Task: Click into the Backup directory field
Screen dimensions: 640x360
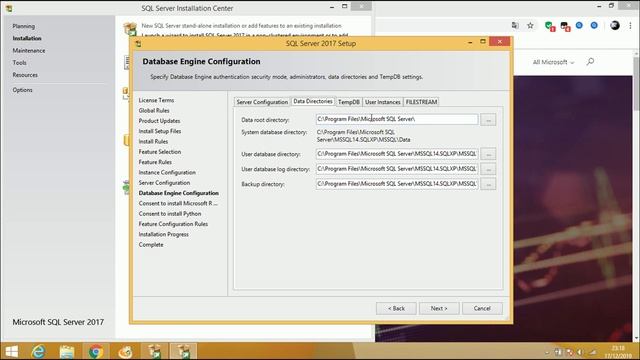Action: [x=397, y=184]
